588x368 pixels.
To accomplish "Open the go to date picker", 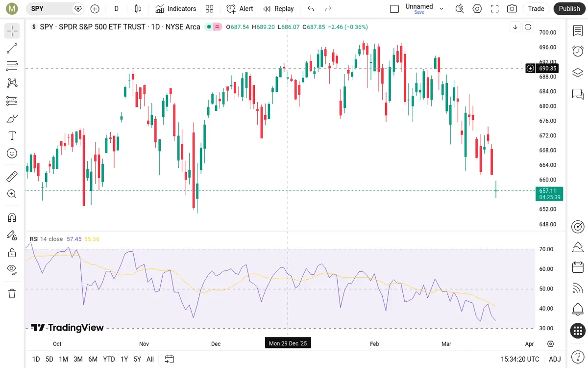I will point(170,359).
